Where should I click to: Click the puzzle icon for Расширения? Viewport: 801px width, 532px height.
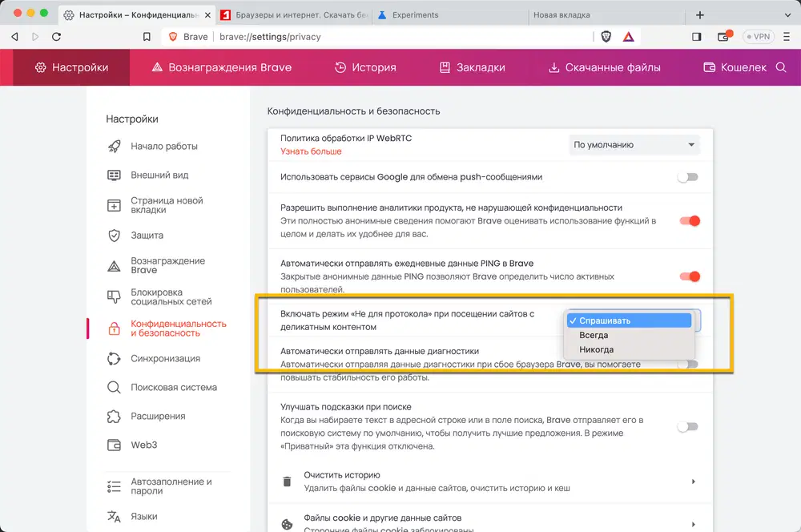pos(114,417)
